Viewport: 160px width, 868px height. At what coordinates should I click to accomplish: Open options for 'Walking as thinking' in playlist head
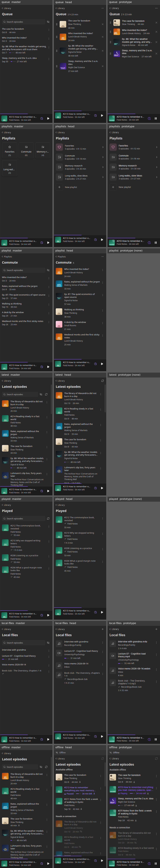click(102, 310)
